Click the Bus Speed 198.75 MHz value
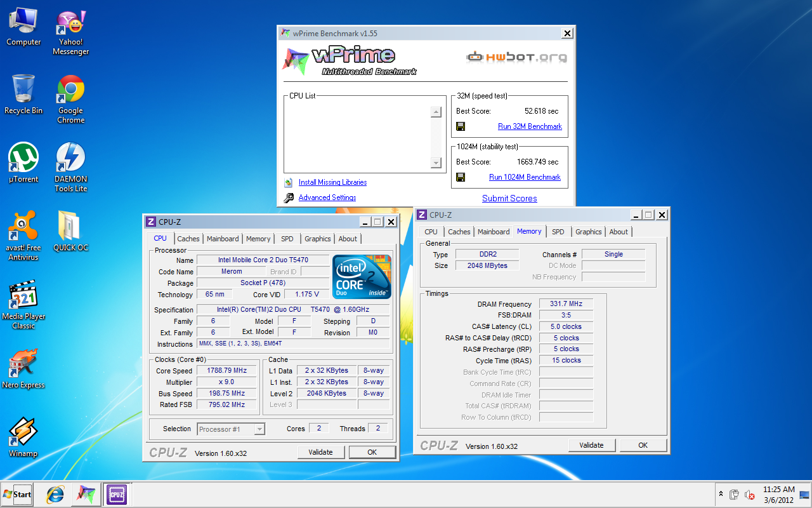 pos(226,393)
